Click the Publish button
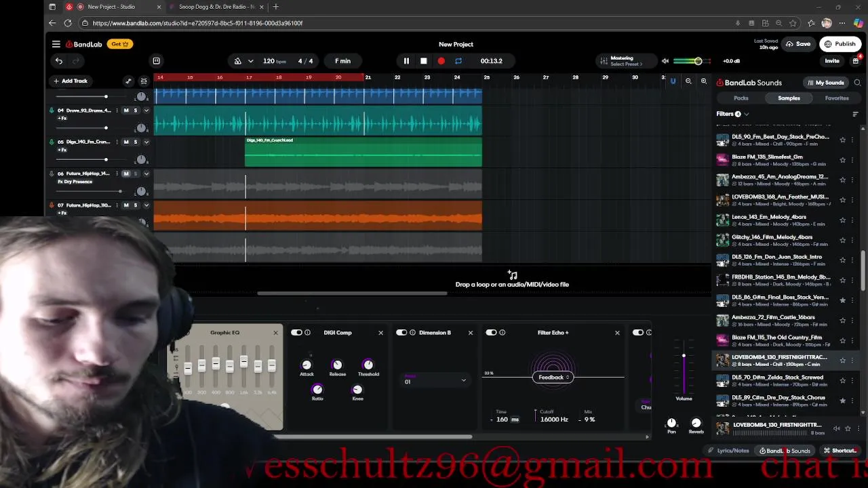Screen dimensions: 868x488 pos(840,44)
